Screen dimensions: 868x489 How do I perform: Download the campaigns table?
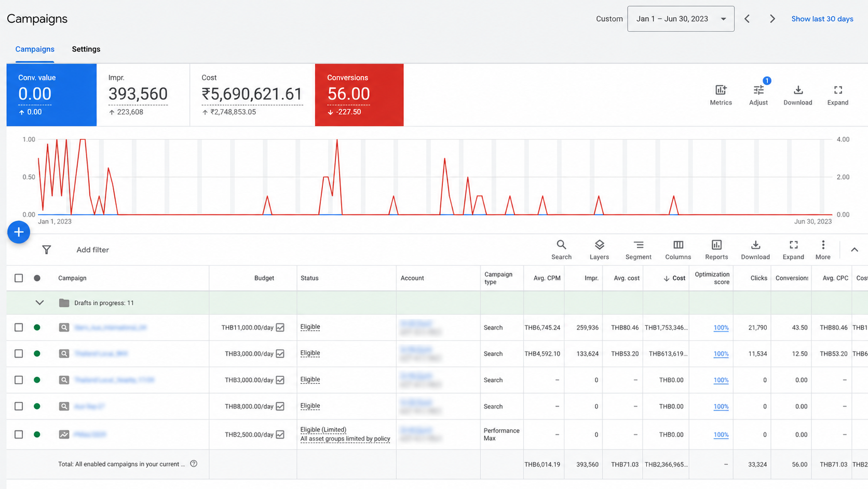pos(755,249)
